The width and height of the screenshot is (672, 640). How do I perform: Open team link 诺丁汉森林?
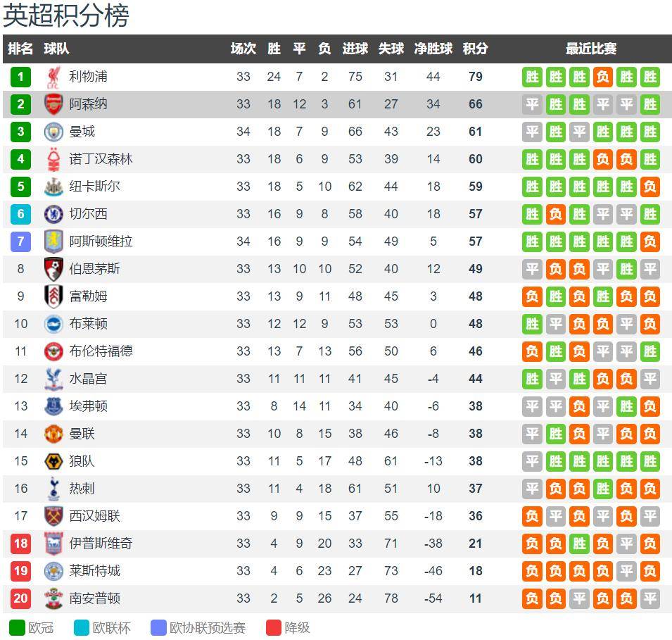[x=101, y=159]
